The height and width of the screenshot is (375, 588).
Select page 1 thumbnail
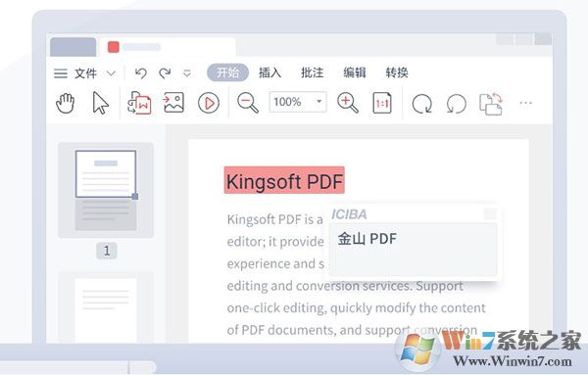(106, 190)
